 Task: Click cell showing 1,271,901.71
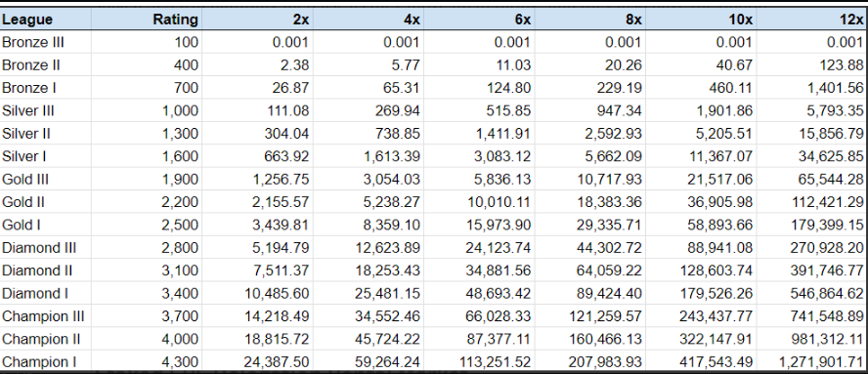pos(811,362)
